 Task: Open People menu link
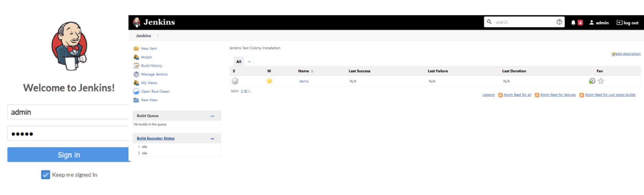point(146,57)
